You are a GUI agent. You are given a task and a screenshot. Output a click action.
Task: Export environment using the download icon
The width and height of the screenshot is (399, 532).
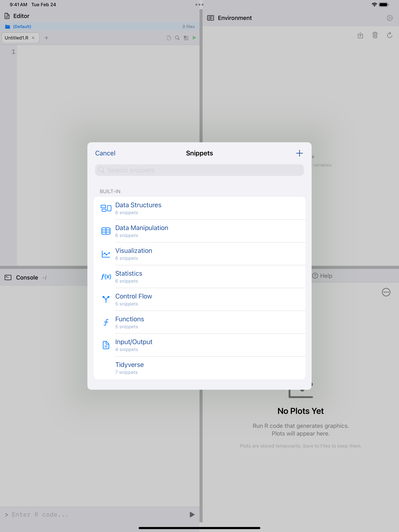click(360, 35)
